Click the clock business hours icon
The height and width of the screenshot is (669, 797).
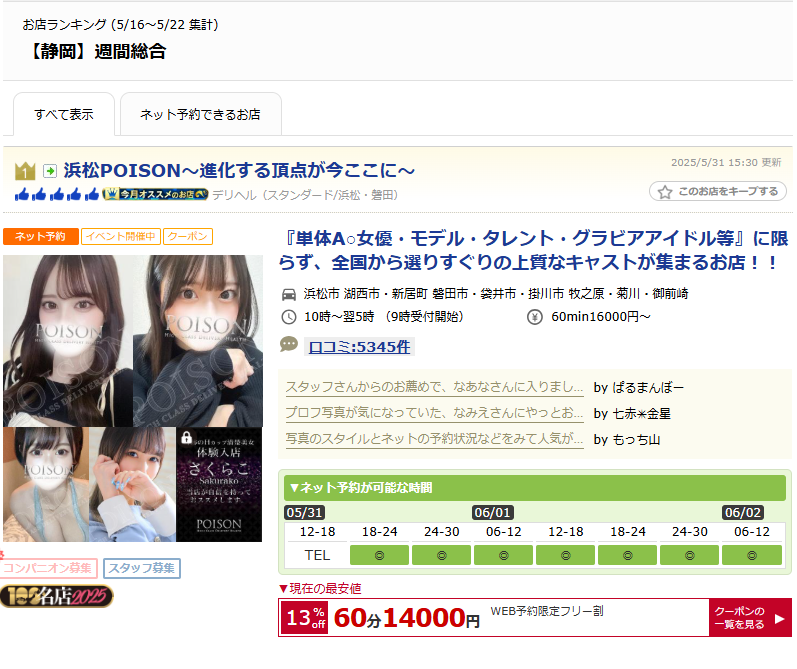[x=289, y=317]
